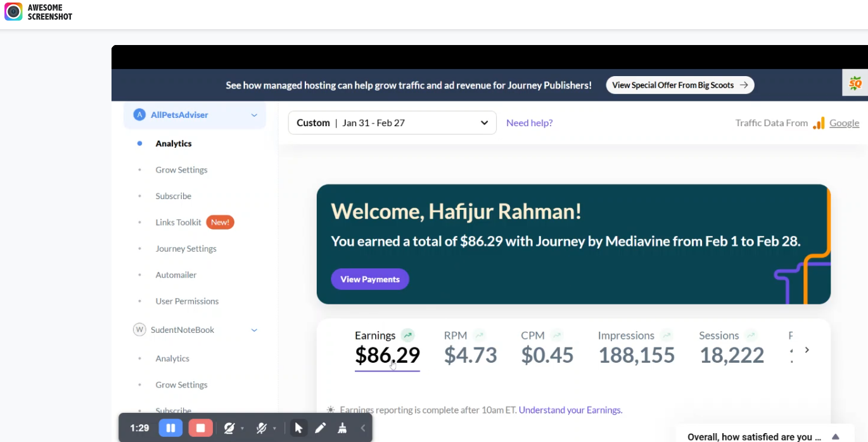Screen dimensions: 868x442
Task: Click the trend arrow icon beside RPM
Action: click(480, 335)
